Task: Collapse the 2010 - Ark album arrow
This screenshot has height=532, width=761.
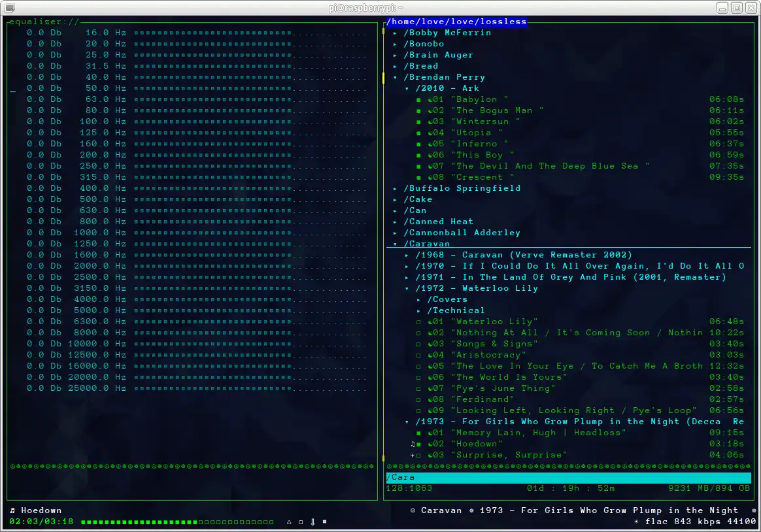Action: [407, 89]
